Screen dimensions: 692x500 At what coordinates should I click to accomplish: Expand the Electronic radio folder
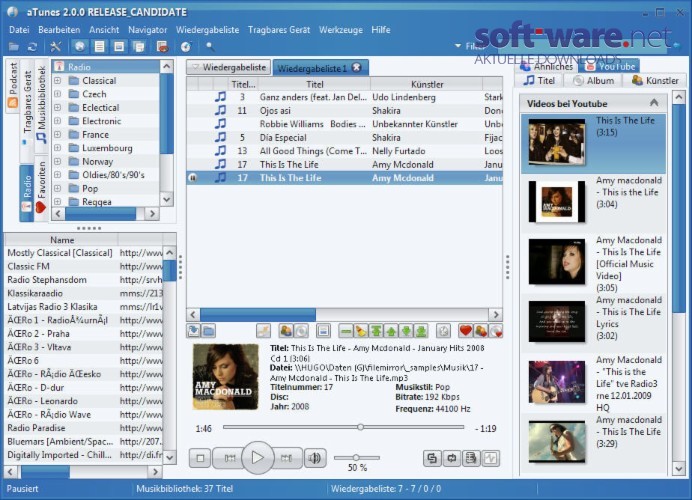57,121
